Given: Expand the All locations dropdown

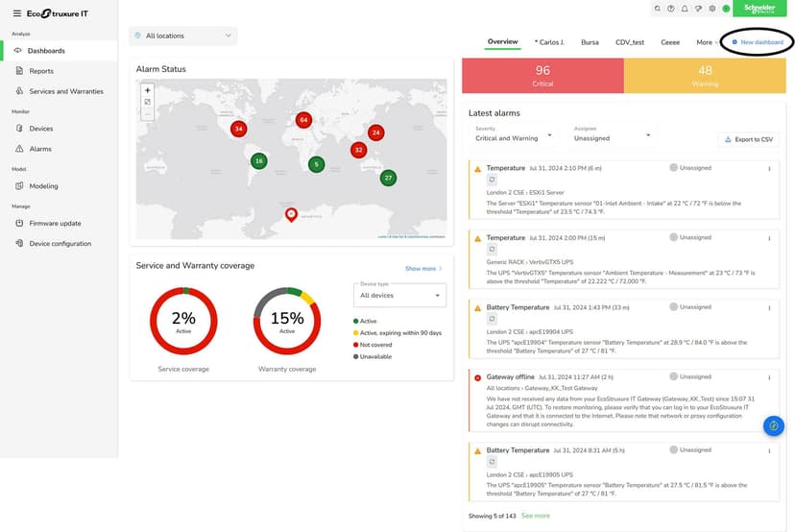Looking at the screenshot, I should 183,36.
